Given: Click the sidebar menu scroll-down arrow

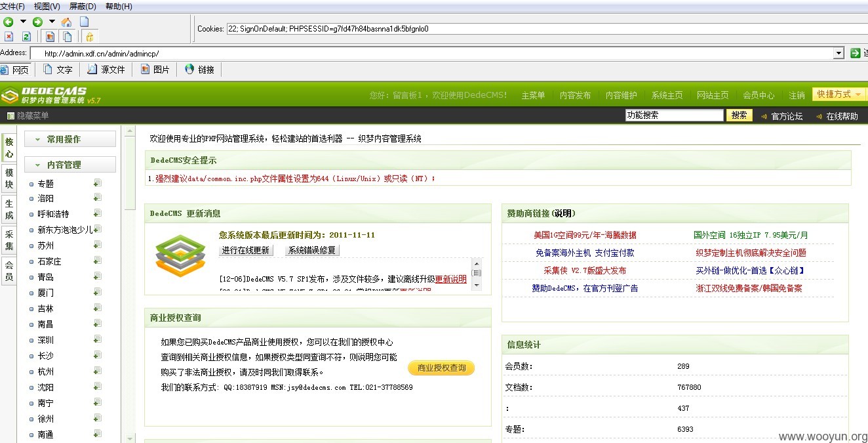Looking at the screenshot, I should coord(130,438).
